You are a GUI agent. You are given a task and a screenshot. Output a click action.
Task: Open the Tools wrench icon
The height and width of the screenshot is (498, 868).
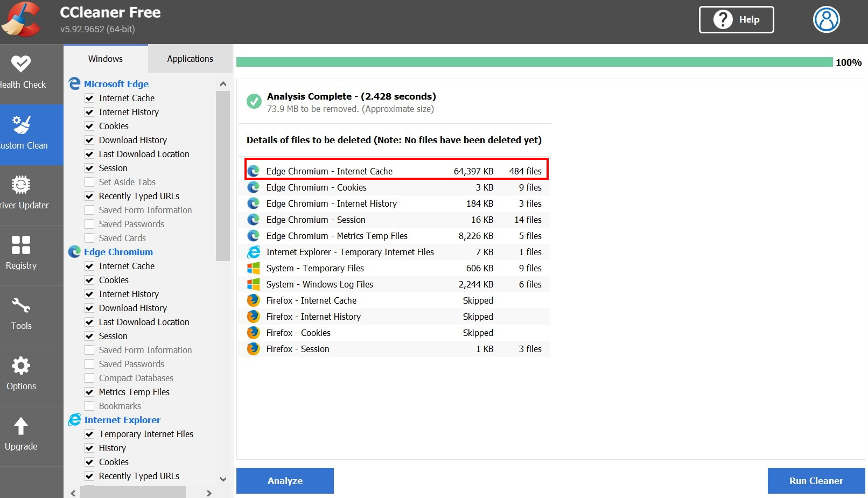click(21, 305)
